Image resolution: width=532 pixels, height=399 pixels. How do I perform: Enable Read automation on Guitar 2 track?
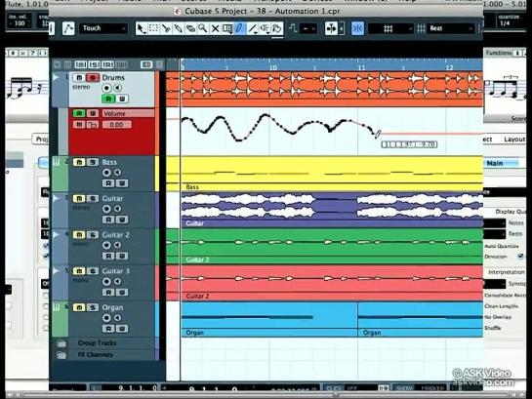point(108,256)
